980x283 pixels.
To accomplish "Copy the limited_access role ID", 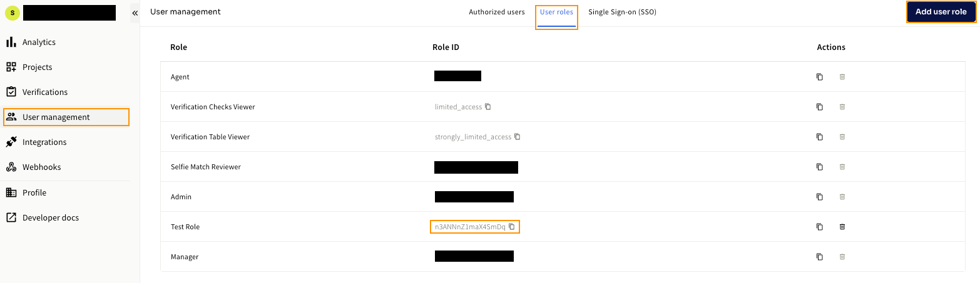I will click(x=488, y=107).
